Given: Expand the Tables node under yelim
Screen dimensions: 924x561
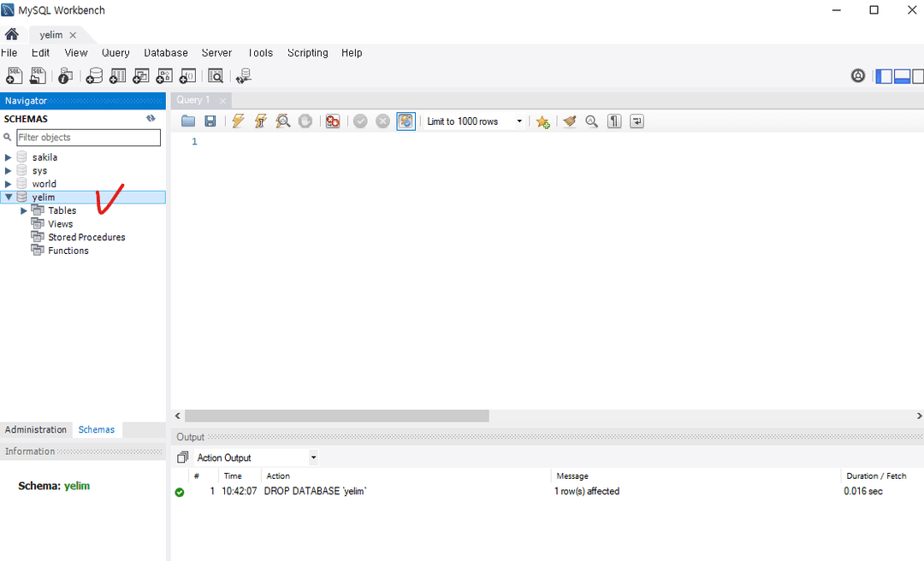Looking at the screenshot, I should tap(24, 210).
